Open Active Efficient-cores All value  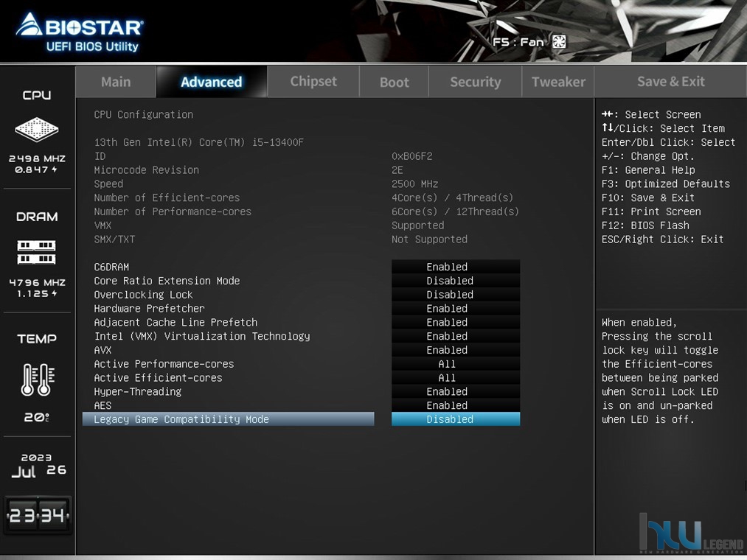(456, 377)
